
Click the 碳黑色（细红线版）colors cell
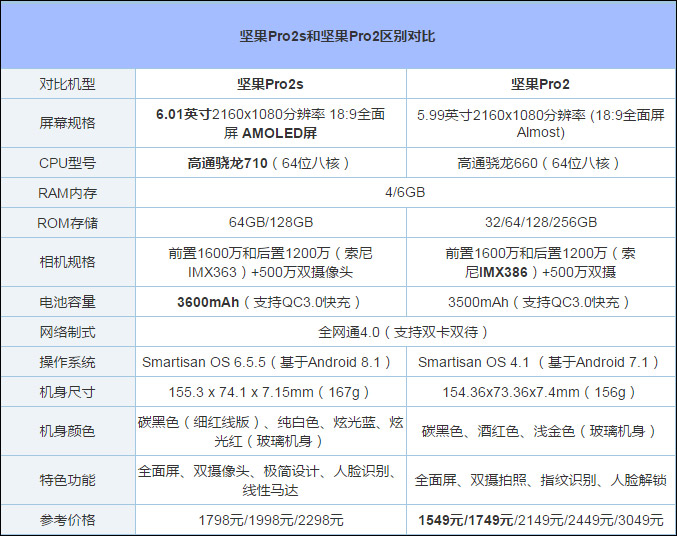tap(270, 431)
